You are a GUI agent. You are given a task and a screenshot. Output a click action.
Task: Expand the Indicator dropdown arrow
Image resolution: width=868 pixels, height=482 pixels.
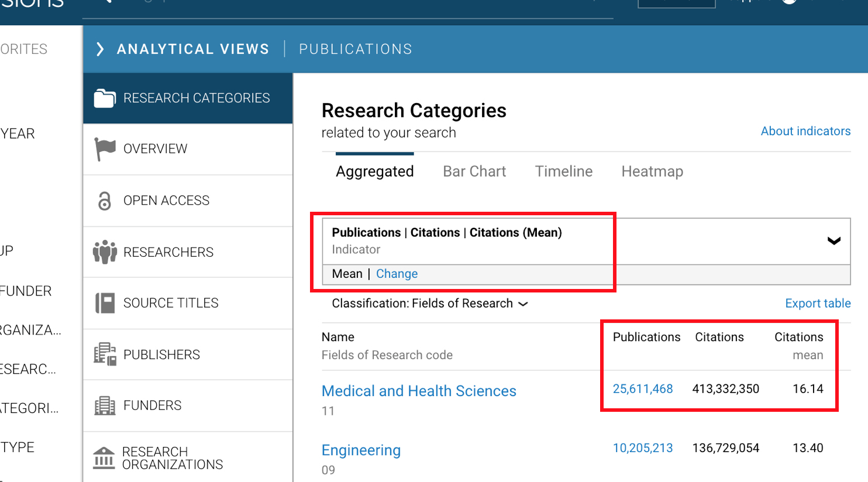click(x=833, y=241)
